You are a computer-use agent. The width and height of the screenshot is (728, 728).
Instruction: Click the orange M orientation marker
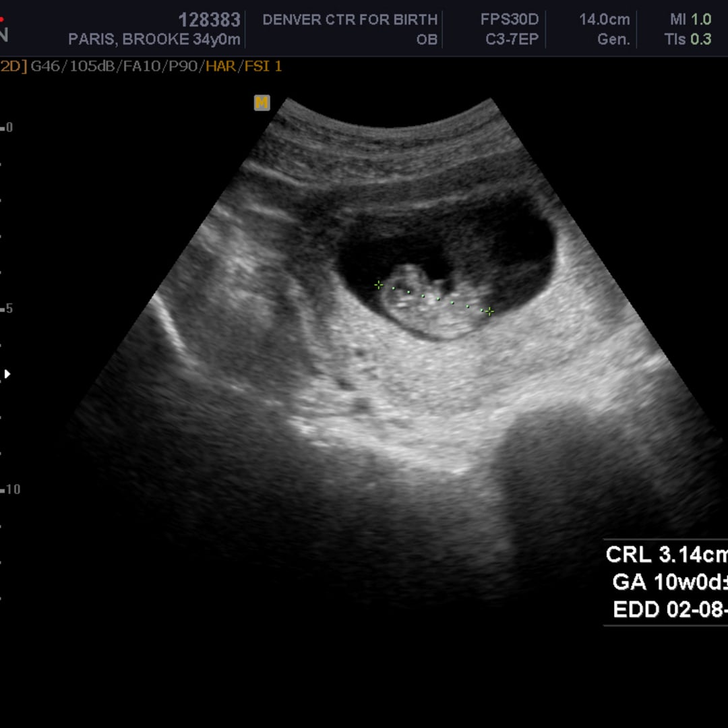pyautogui.click(x=262, y=102)
